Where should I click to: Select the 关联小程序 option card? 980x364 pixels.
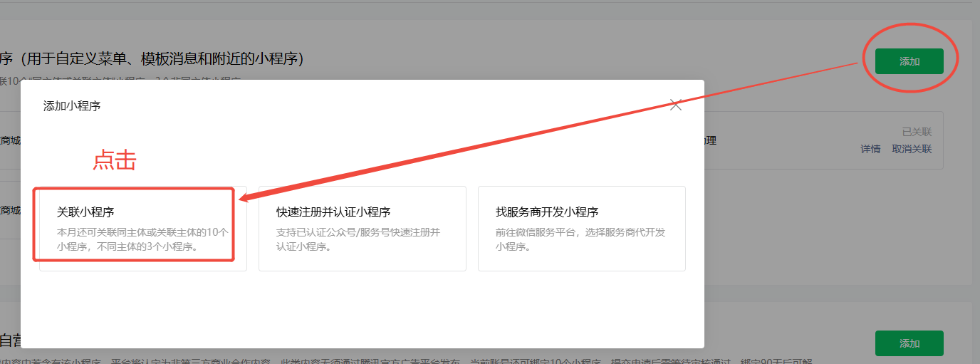[x=142, y=229]
